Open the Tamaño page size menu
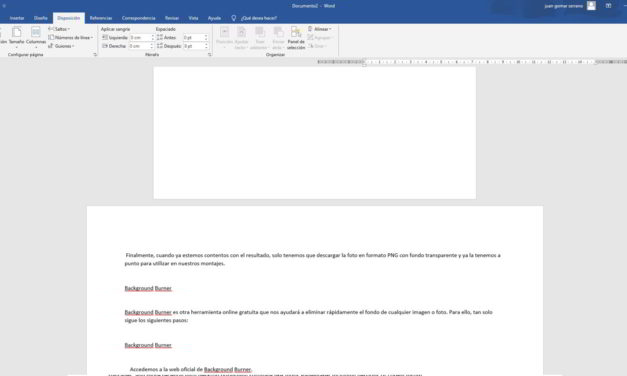 [16, 37]
